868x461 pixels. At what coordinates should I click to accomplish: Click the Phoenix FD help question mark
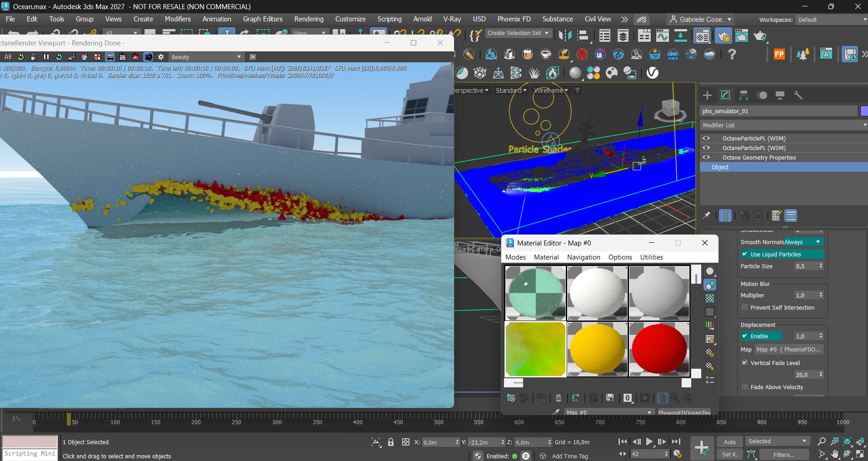732,54
